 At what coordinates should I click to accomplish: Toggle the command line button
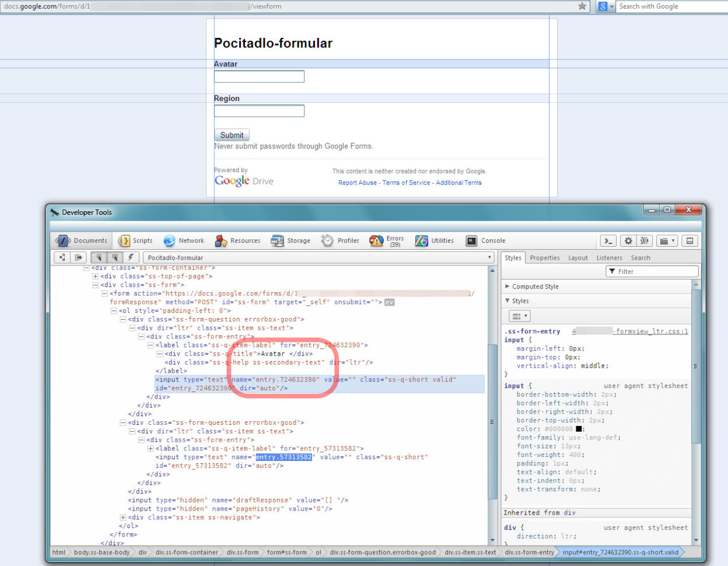click(608, 241)
